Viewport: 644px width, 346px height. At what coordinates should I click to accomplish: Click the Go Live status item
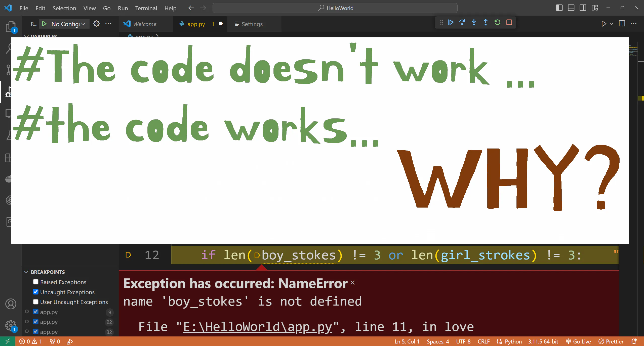point(579,341)
